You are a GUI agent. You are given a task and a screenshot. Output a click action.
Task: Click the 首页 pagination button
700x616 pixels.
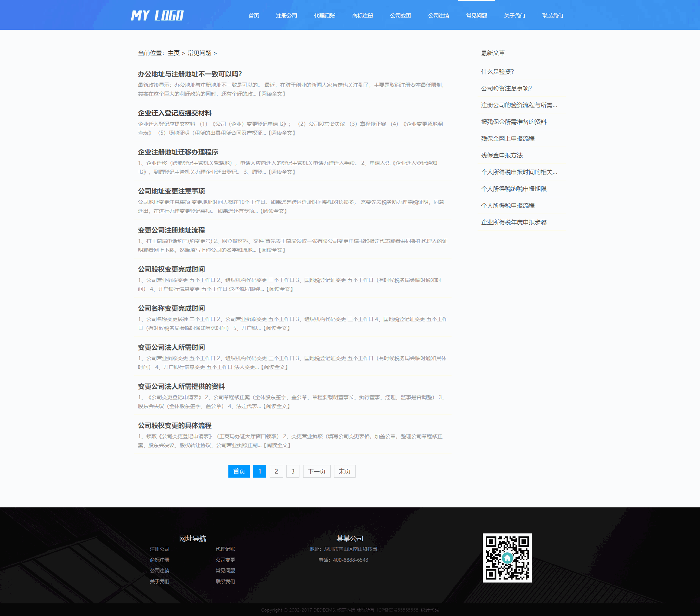tap(239, 471)
